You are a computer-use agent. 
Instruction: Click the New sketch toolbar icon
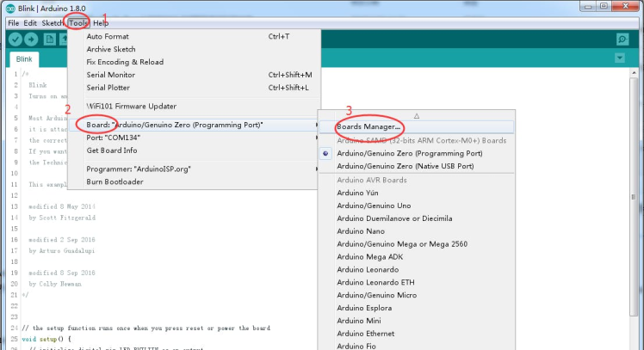pyautogui.click(x=50, y=40)
